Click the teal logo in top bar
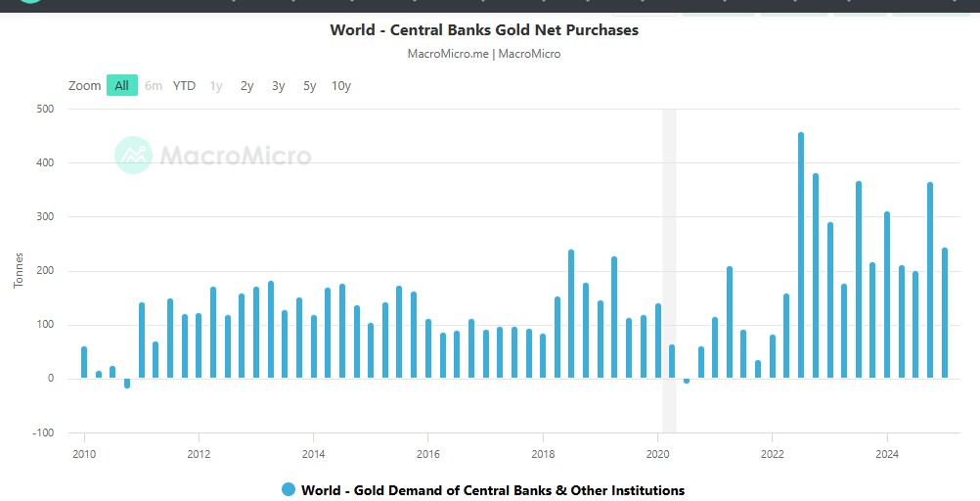This screenshot has width=980, height=501. pyautogui.click(x=32, y=2)
